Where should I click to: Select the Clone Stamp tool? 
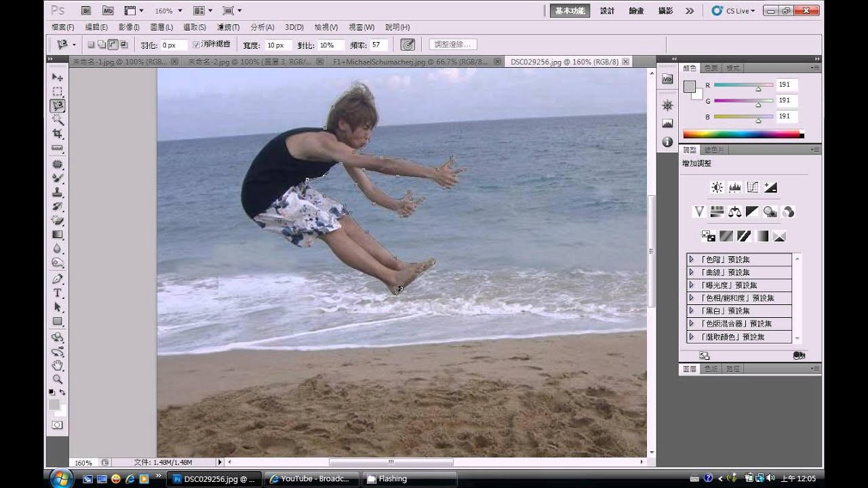58,192
